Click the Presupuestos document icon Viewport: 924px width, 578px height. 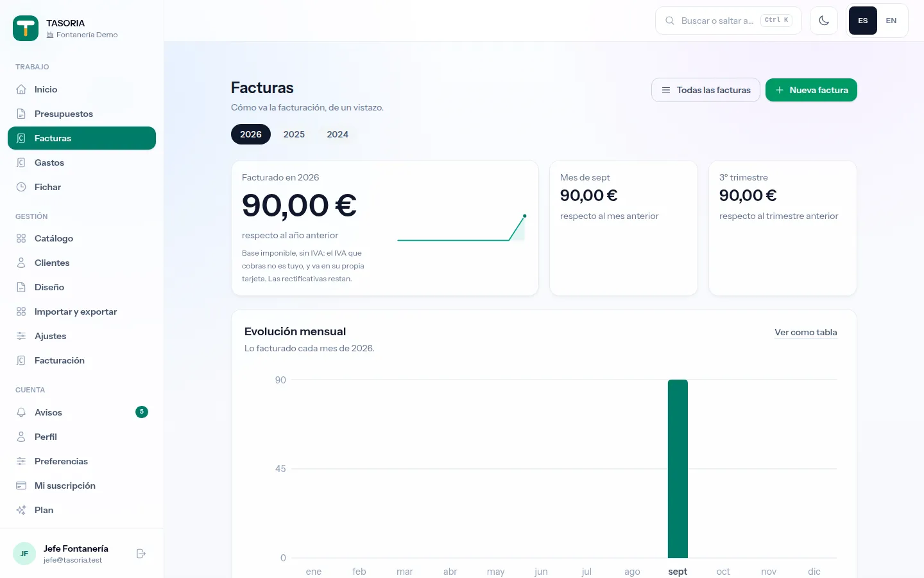pyautogui.click(x=21, y=114)
